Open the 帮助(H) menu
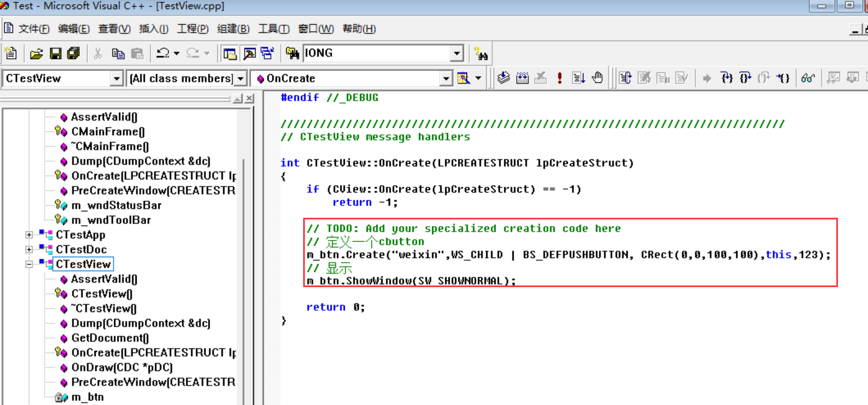The width and height of the screenshot is (868, 405). [359, 29]
